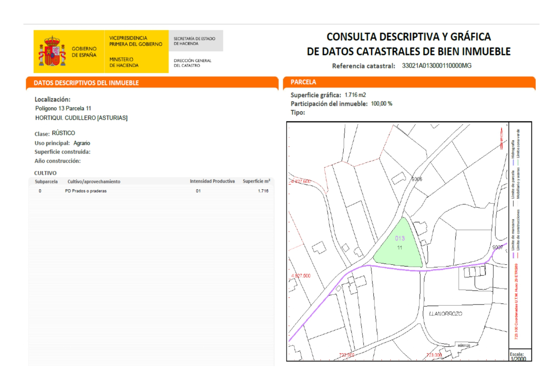The width and height of the screenshot is (555, 392).
Task: Click 'Año construcción:' label
Action: pyautogui.click(x=57, y=161)
